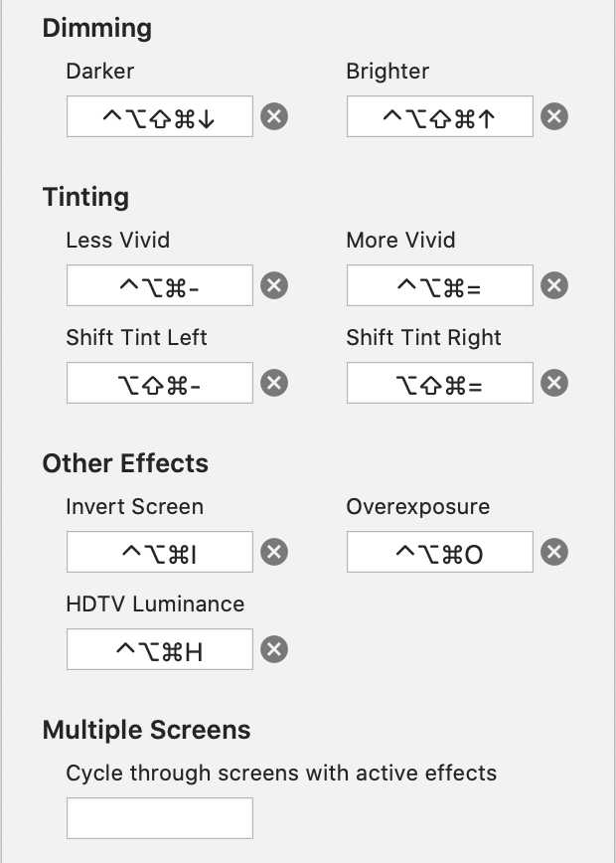
Task: Delete the Overexposure shortcut
Action: click(554, 552)
